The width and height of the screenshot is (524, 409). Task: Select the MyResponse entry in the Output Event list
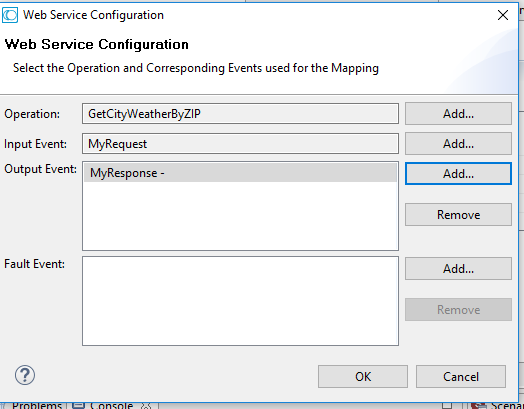coord(240,173)
